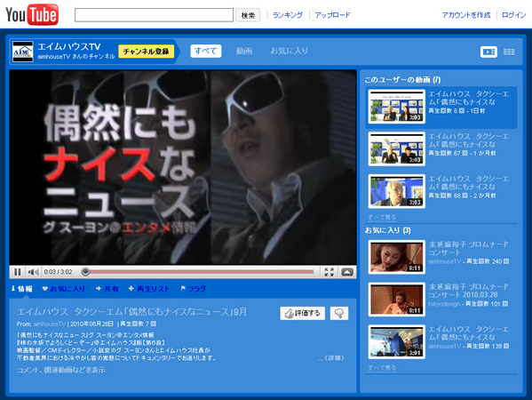Screen dimensions: 532x400
Task: Open video thumbnail with 再生回数 67 回
Action: point(397,148)
